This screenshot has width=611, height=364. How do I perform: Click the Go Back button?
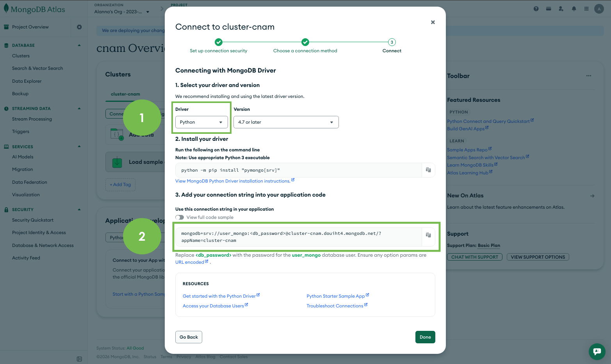pyautogui.click(x=189, y=337)
